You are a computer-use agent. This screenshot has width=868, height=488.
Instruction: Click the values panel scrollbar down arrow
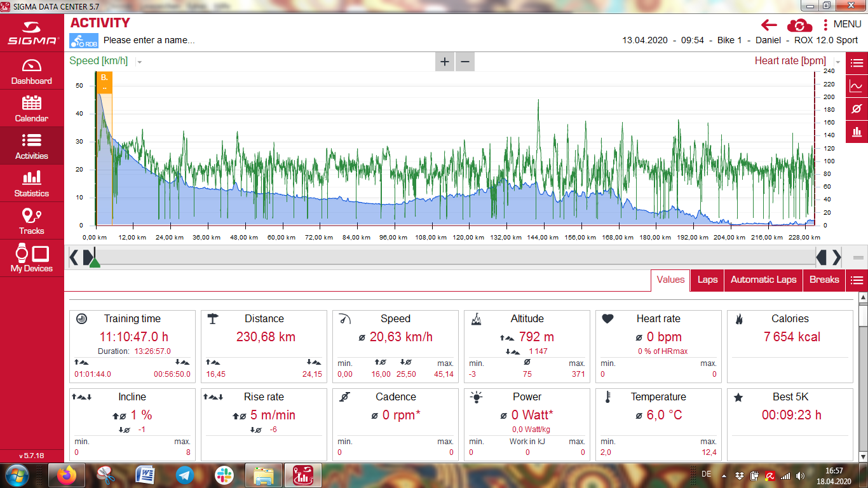click(863, 456)
